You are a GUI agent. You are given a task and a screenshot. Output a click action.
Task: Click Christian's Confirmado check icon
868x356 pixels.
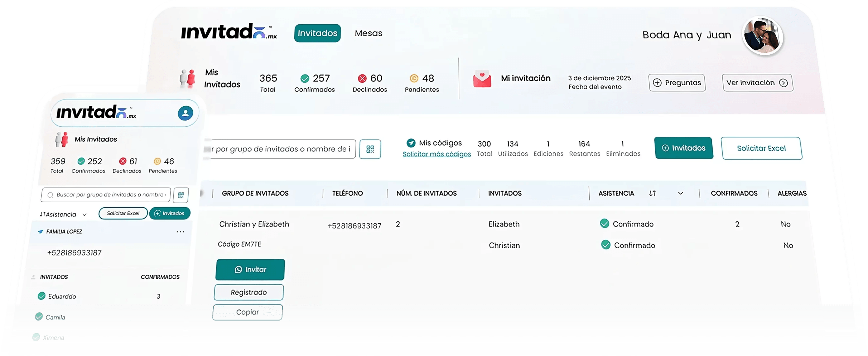[x=606, y=245]
